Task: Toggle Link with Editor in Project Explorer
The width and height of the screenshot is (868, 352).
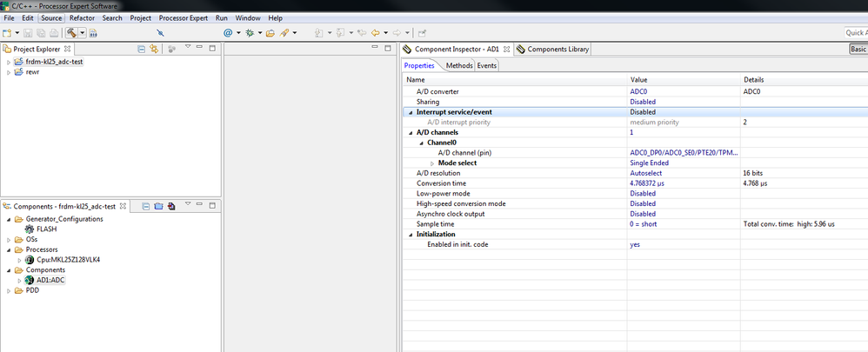Action: 154,49
